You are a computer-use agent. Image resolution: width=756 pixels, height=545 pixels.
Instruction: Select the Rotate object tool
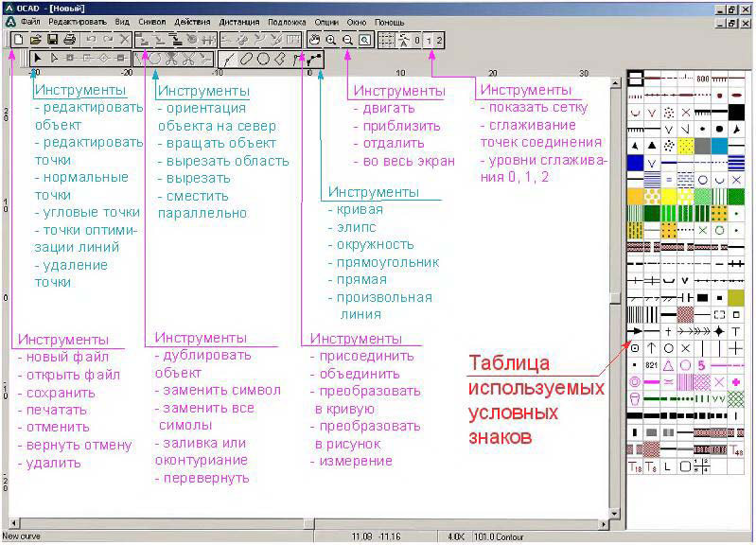point(155,59)
